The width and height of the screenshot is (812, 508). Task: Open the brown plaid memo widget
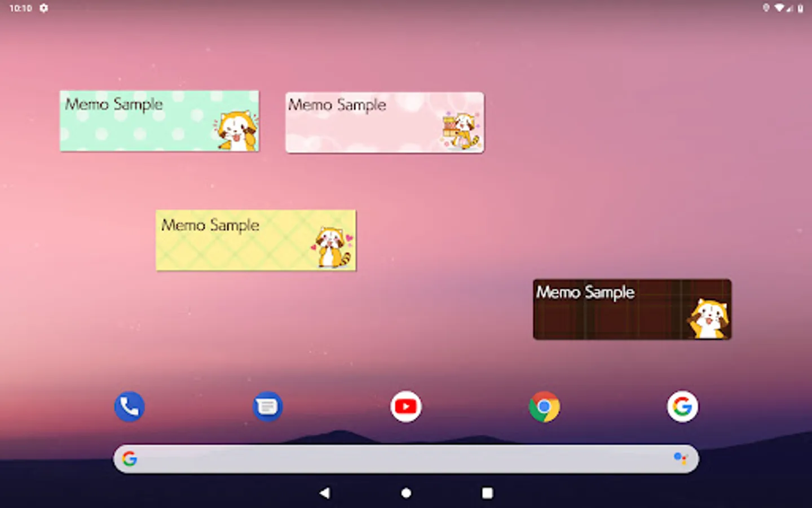(632, 309)
